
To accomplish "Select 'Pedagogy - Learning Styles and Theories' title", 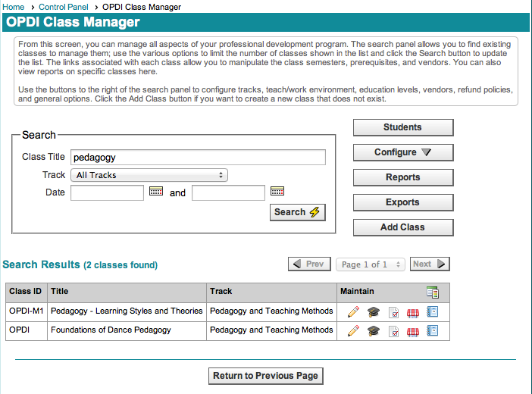I will 127,311.
